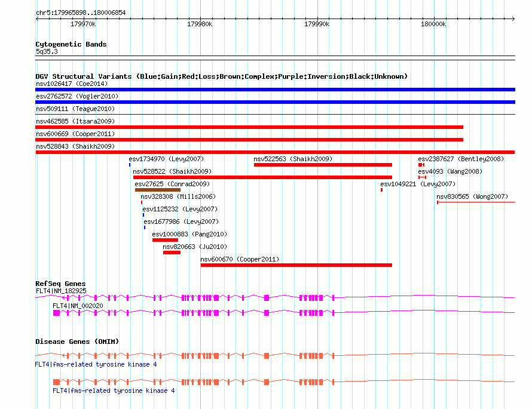The height and width of the screenshot is (409, 532).
Task: Click the esv1125232 (Levy2007) variant label
Action: click(x=180, y=209)
